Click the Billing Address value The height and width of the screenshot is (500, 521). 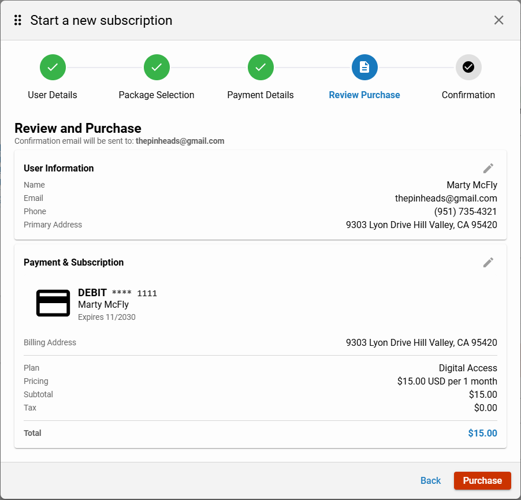pos(421,342)
